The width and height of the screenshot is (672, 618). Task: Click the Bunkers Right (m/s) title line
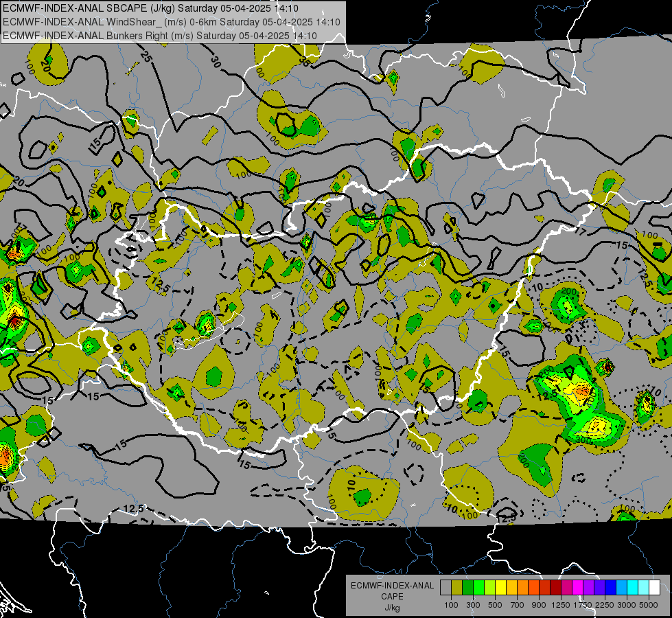point(160,36)
